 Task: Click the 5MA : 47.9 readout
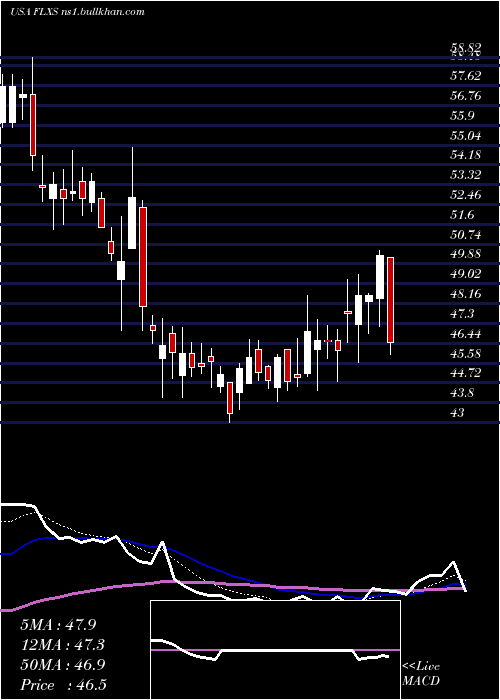click(x=58, y=625)
